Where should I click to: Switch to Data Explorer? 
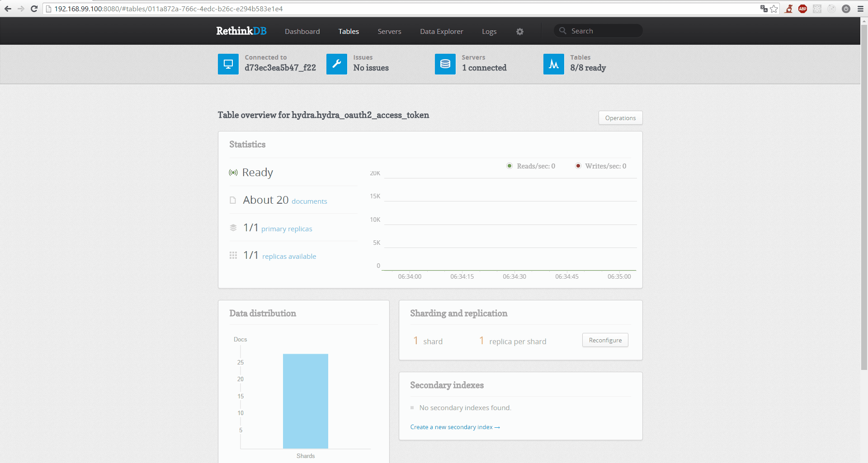coord(442,31)
